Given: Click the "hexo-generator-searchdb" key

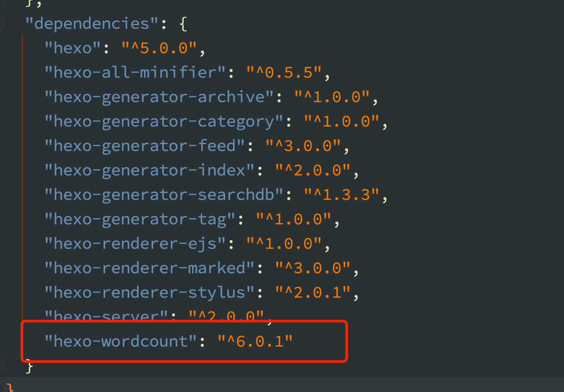Looking at the screenshot, I should click(x=165, y=194).
